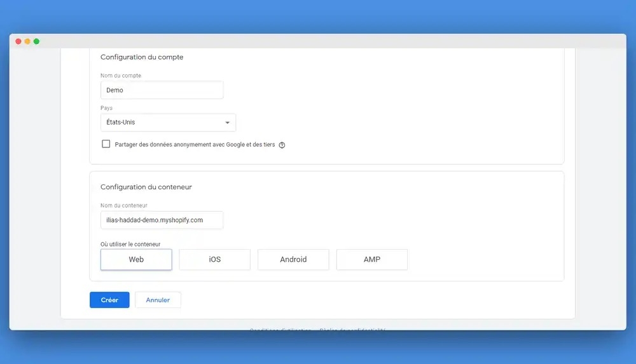Click the help icon beside data sharing option
The width and height of the screenshot is (636, 364).
[x=282, y=145]
